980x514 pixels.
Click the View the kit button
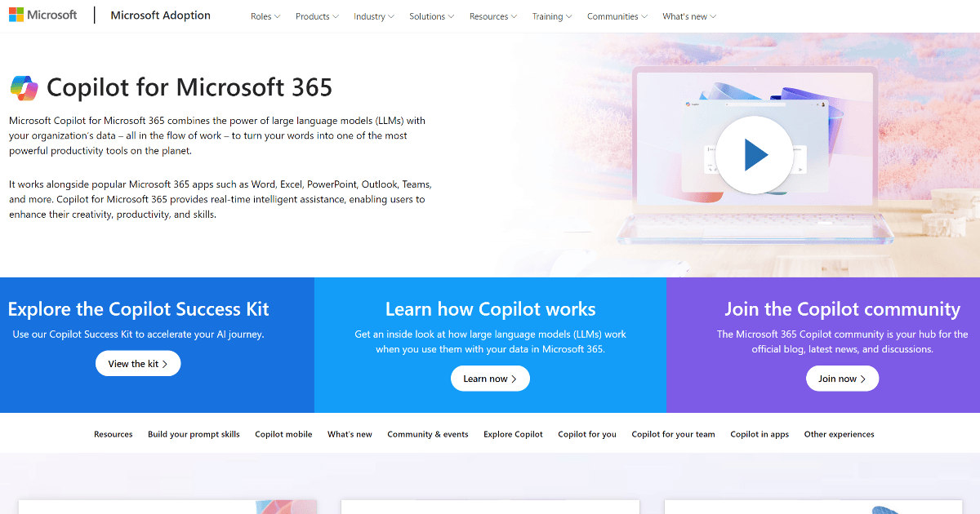pos(138,363)
